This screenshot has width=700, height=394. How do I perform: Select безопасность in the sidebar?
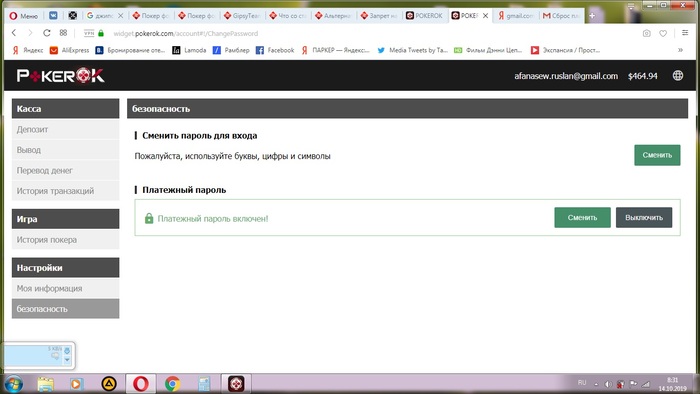65,309
